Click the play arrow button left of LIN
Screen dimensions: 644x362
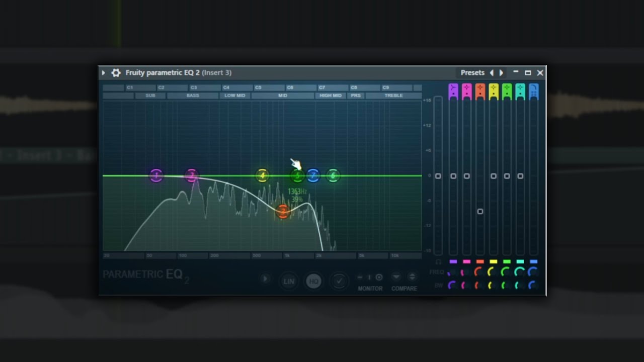(x=266, y=279)
